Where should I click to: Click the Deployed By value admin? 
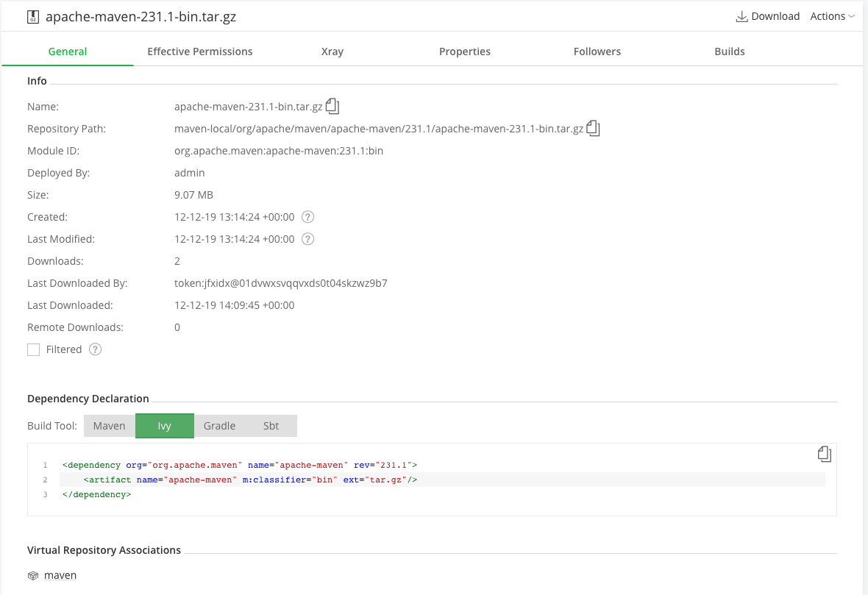[x=189, y=173]
